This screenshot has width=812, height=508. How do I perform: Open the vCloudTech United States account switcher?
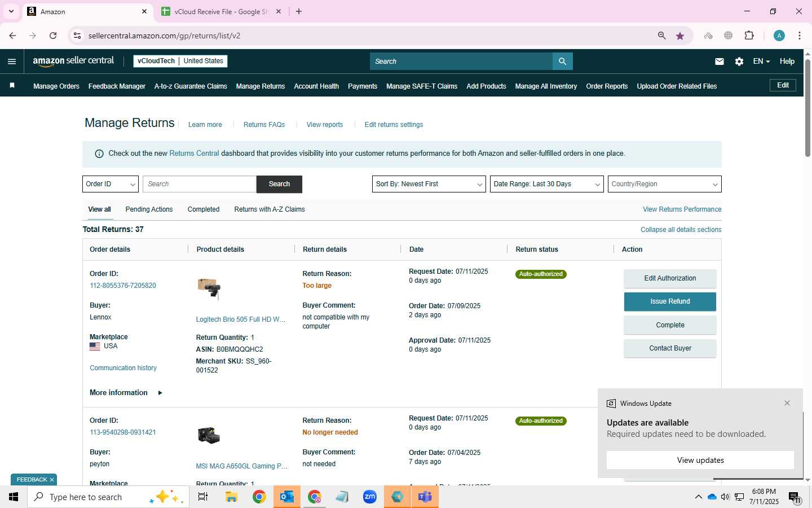[180, 61]
